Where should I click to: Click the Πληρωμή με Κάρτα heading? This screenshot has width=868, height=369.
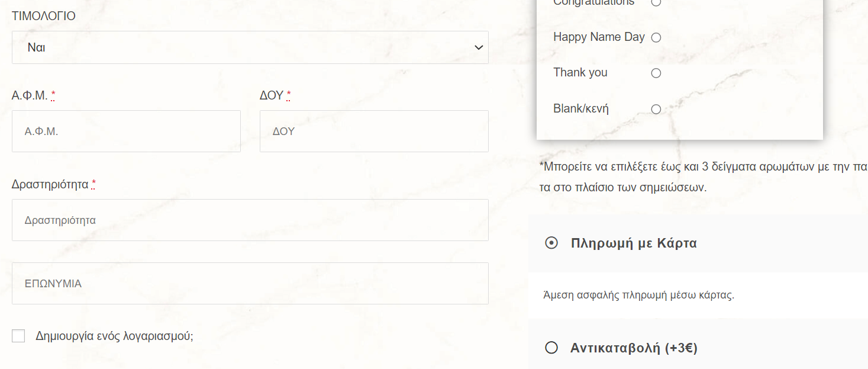[634, 243]
